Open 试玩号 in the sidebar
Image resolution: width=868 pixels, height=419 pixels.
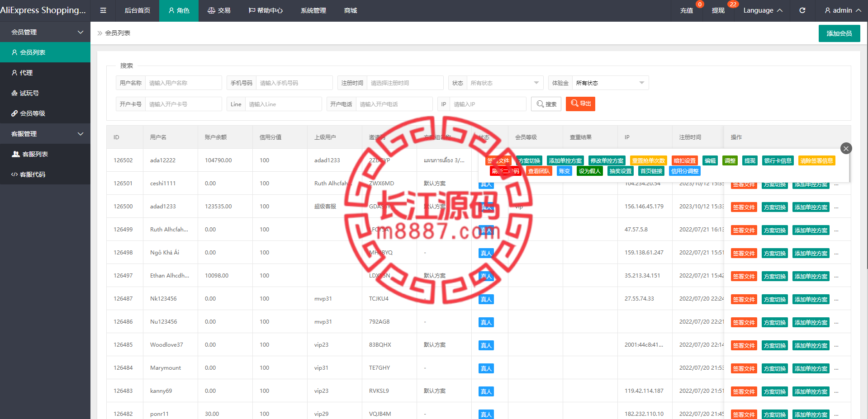[x=45, y=93]
